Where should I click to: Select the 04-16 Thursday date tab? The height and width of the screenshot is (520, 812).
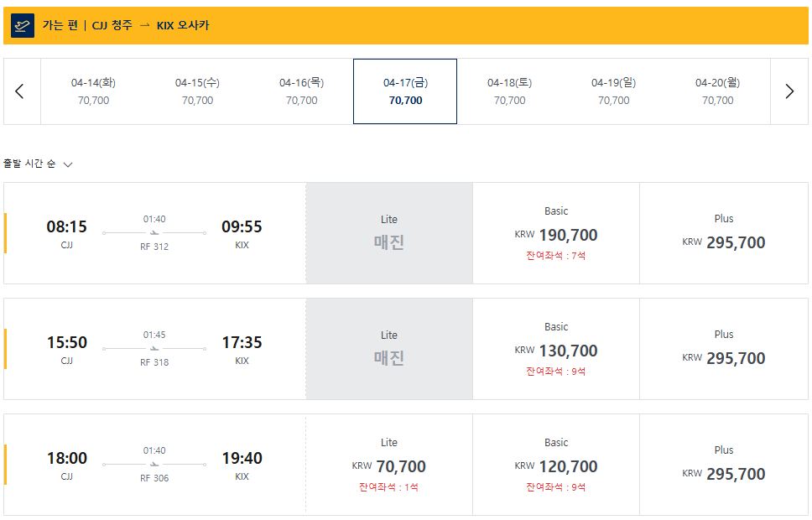click(301, 91)
